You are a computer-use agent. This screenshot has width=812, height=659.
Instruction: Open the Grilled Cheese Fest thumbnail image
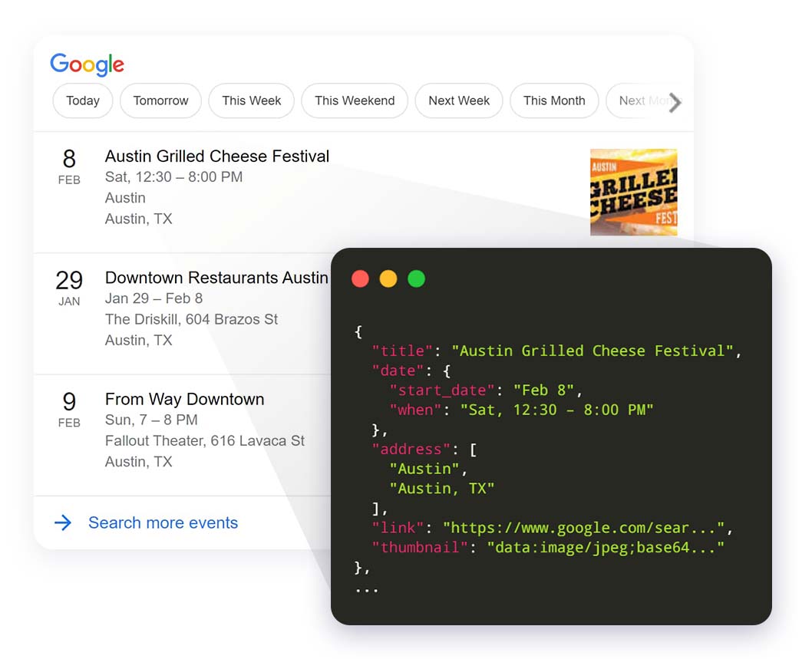[633, 192]
